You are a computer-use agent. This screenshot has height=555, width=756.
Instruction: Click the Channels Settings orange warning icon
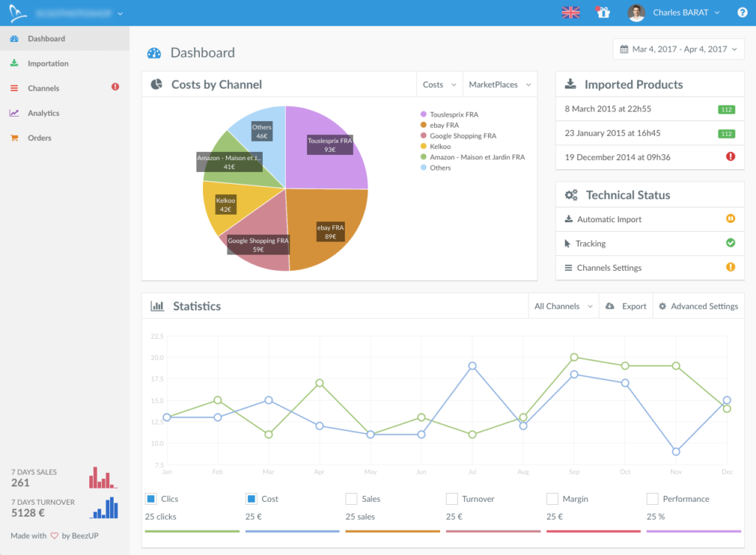pyautogui.click(x=730, y=267)
